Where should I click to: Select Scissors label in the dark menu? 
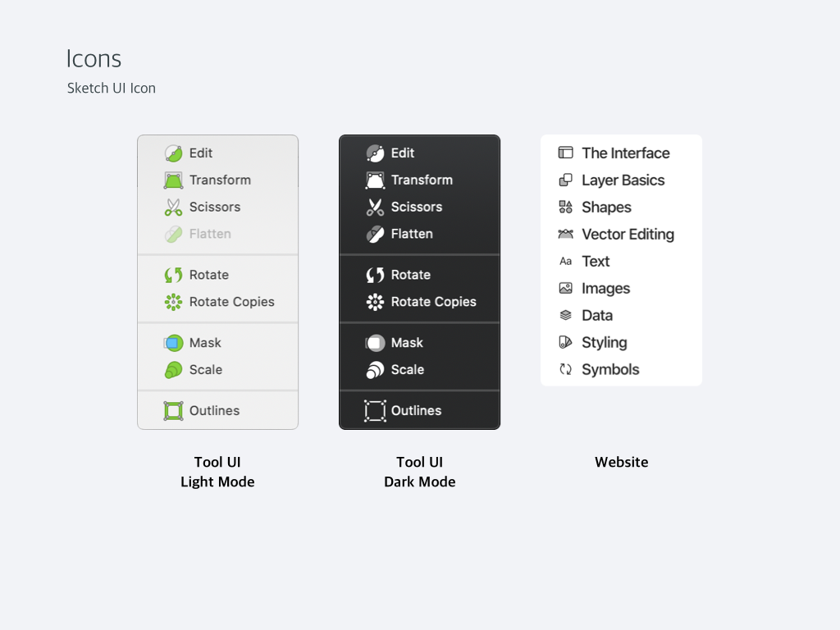coord(416,207)
